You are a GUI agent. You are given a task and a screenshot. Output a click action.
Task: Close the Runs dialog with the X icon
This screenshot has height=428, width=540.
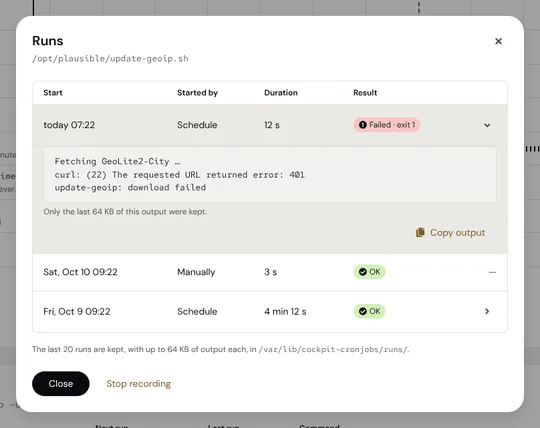pyautogui.click(x=498, y=41)
